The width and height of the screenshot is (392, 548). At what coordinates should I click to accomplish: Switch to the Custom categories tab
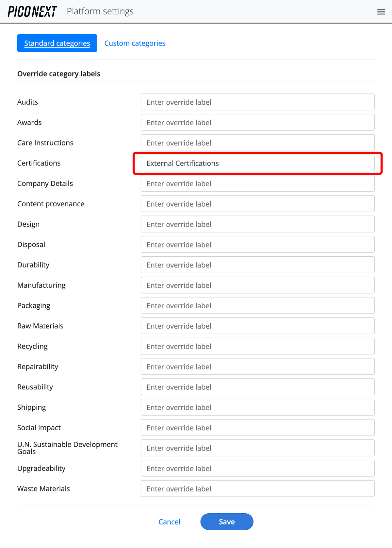coord(135,43)
